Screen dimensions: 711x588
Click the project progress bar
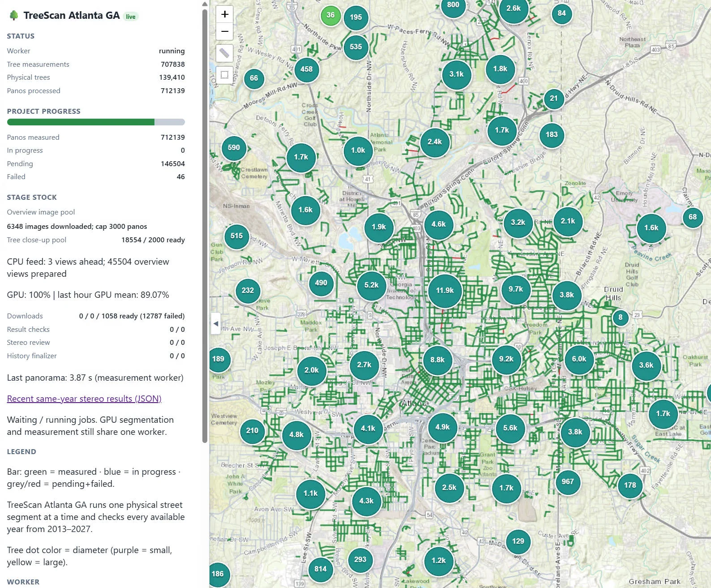pyautogui.click(x=96, y=122)
